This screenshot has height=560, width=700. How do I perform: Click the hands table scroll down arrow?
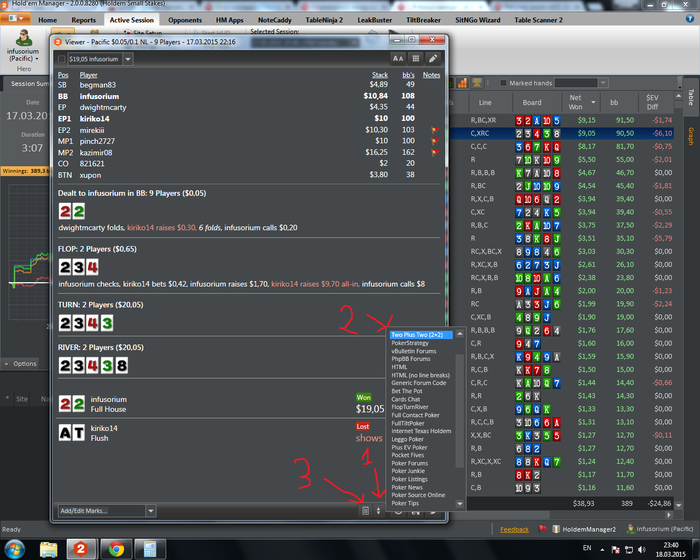[679, 505]
